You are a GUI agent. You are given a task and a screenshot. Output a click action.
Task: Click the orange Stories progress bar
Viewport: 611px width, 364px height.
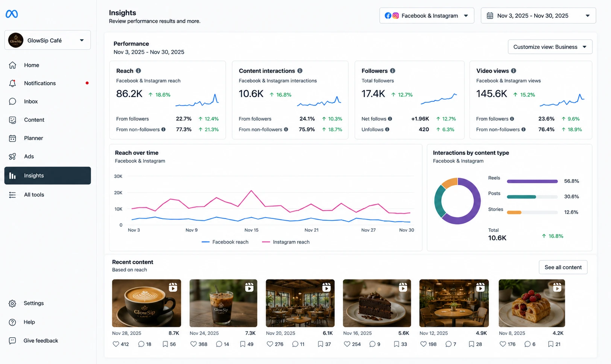tap(514, 212)
